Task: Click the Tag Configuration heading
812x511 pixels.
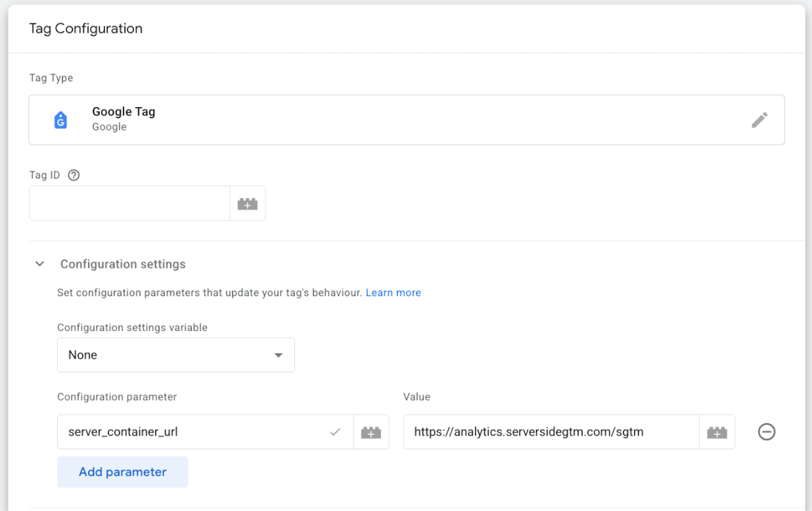Action: tap(86, 29)
